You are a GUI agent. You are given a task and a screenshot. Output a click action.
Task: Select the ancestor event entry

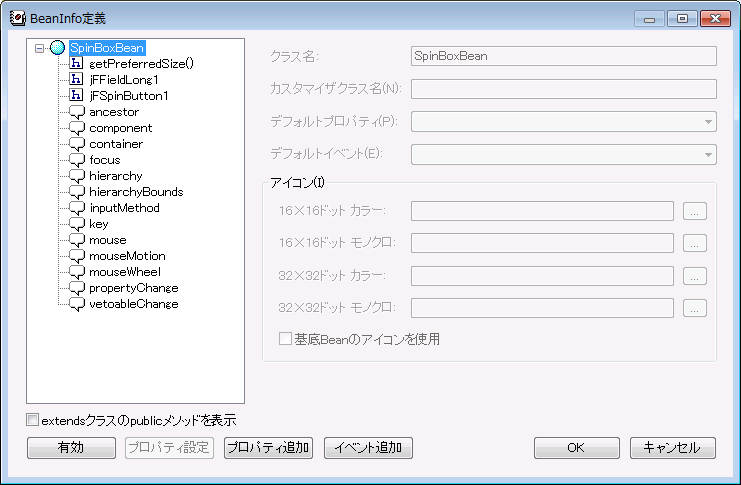click(x=114, y=112)
